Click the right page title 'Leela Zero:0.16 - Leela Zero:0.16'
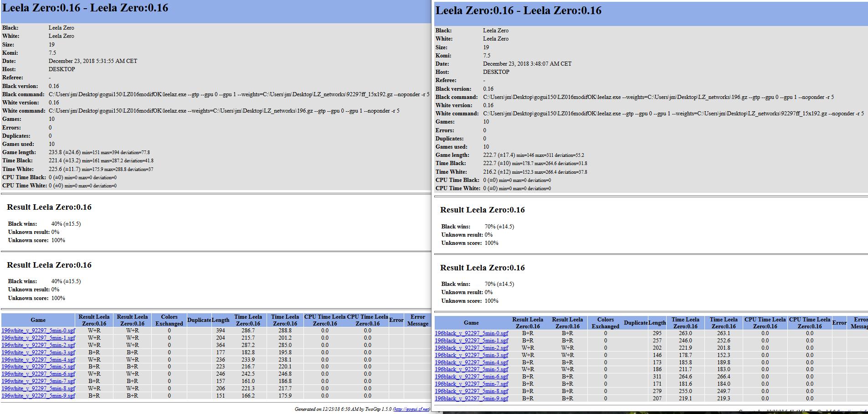 (519, 10)
